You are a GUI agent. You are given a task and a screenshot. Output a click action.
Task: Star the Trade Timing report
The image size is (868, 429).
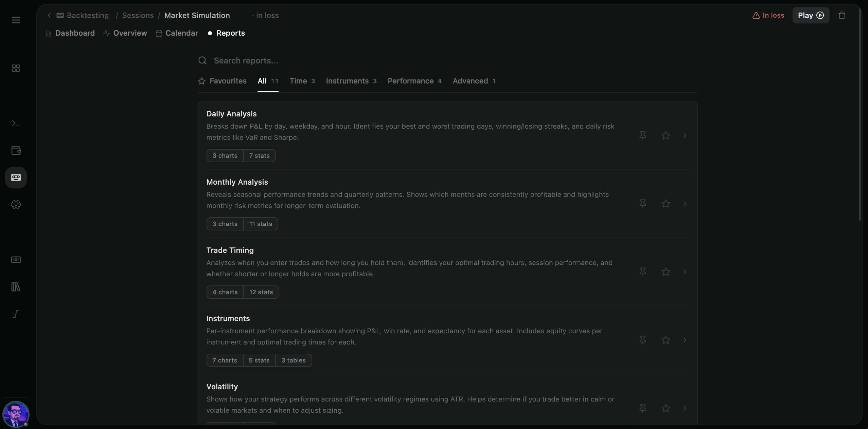pos(666,272)
